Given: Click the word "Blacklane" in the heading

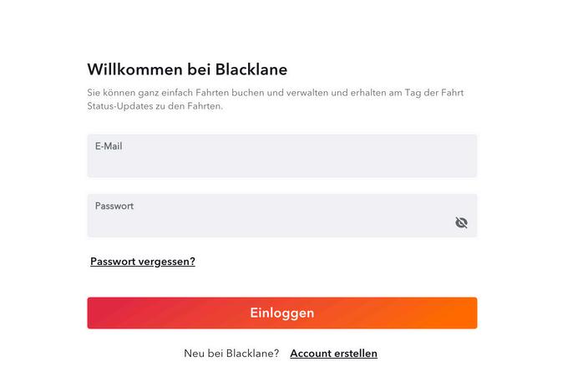Looking at the screenshot, I should tap(251, 69).
